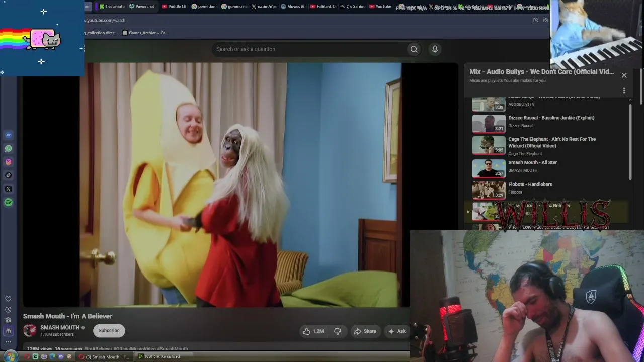
Task: Open sidebar three-dot more options
Action: point(8,342)
